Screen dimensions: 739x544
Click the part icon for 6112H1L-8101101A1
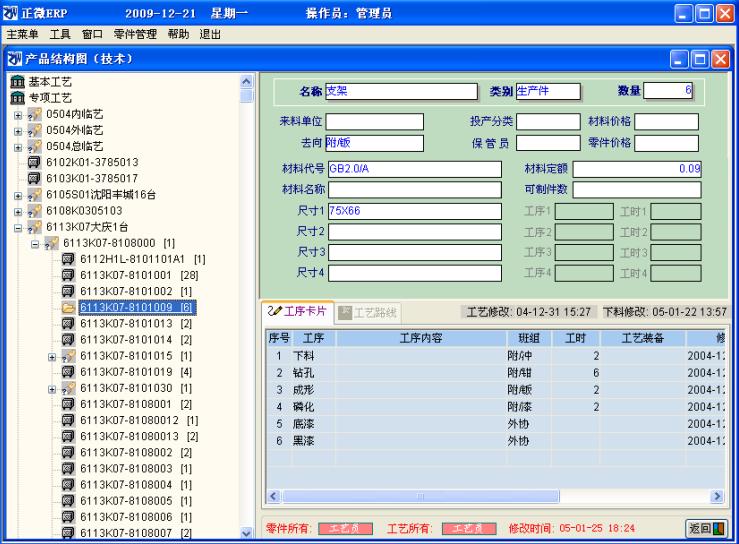[x=68, y=259]
